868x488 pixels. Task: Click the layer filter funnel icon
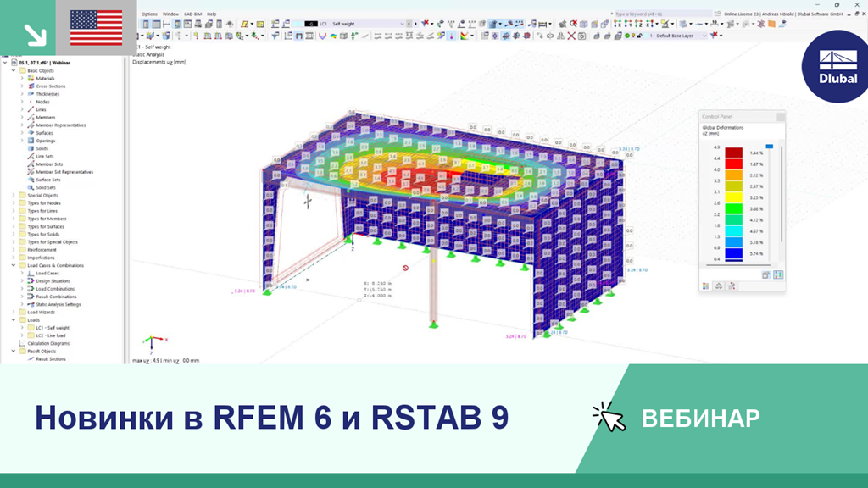714,36
